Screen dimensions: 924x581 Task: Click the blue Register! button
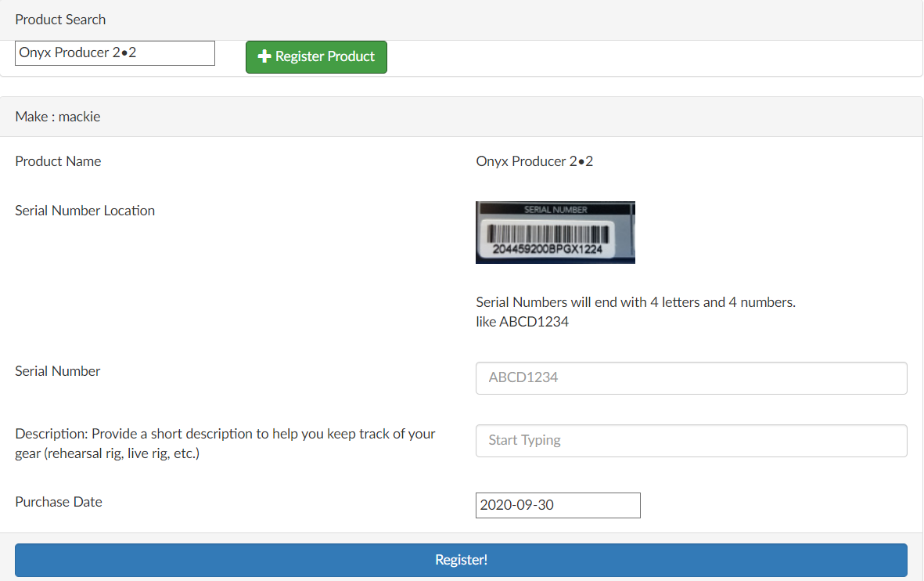[461, 560]
